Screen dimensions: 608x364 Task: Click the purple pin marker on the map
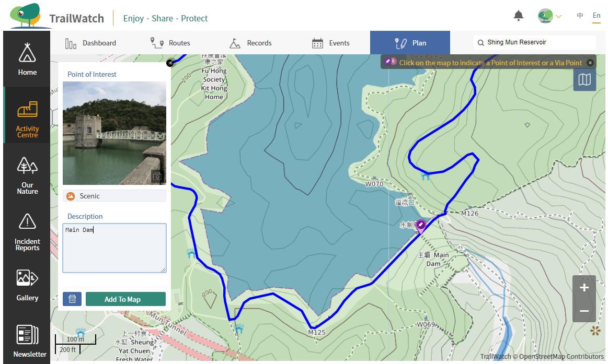420,225
